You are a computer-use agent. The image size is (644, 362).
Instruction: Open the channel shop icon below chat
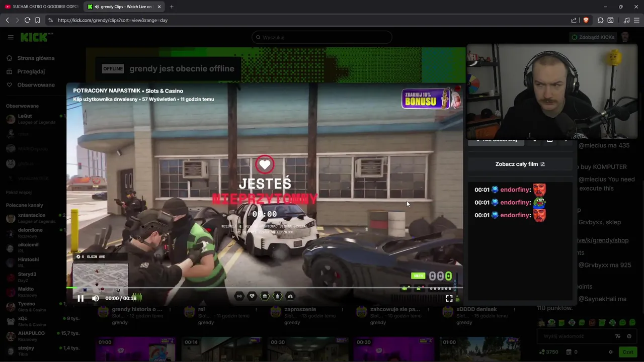569,352
